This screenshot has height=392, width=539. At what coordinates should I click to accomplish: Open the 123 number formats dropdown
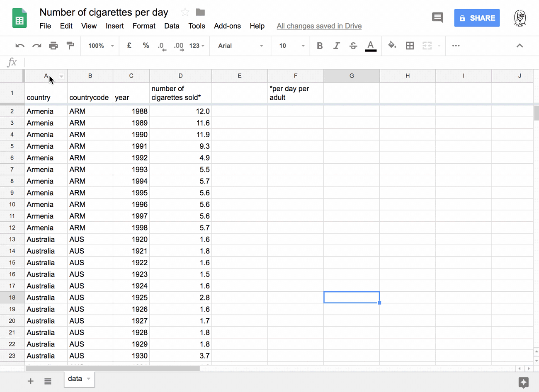click(x=197, y=46)
